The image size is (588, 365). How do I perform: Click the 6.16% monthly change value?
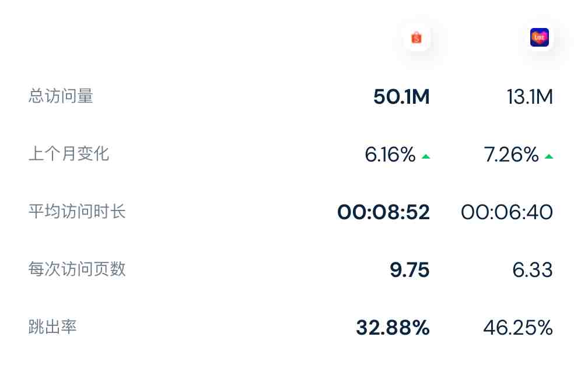(390, 155)
